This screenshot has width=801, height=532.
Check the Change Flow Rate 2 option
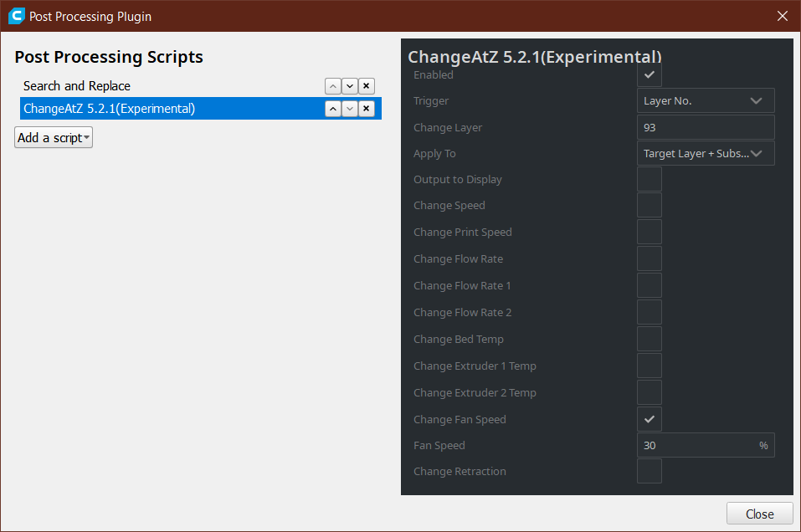[650, 313]
